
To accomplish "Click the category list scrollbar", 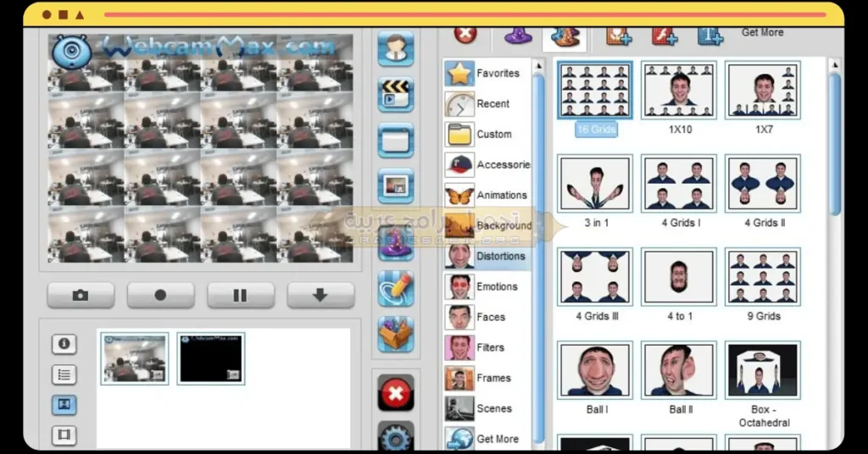I will click(x=538, y=260).
